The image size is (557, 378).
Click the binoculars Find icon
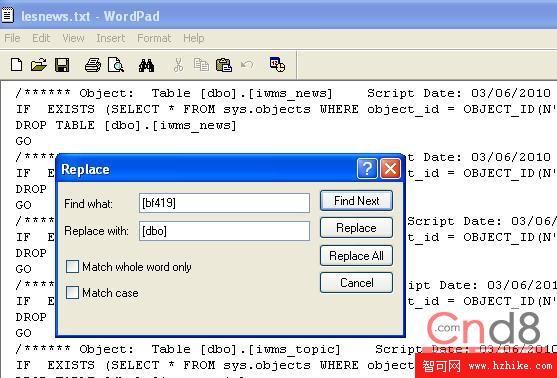[146, 65]
